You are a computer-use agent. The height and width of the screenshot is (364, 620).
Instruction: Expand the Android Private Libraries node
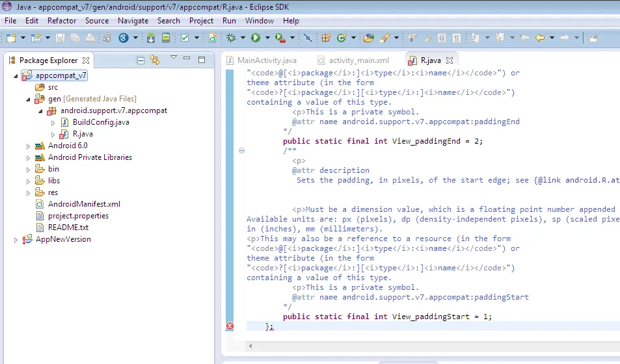click(28, 158)
